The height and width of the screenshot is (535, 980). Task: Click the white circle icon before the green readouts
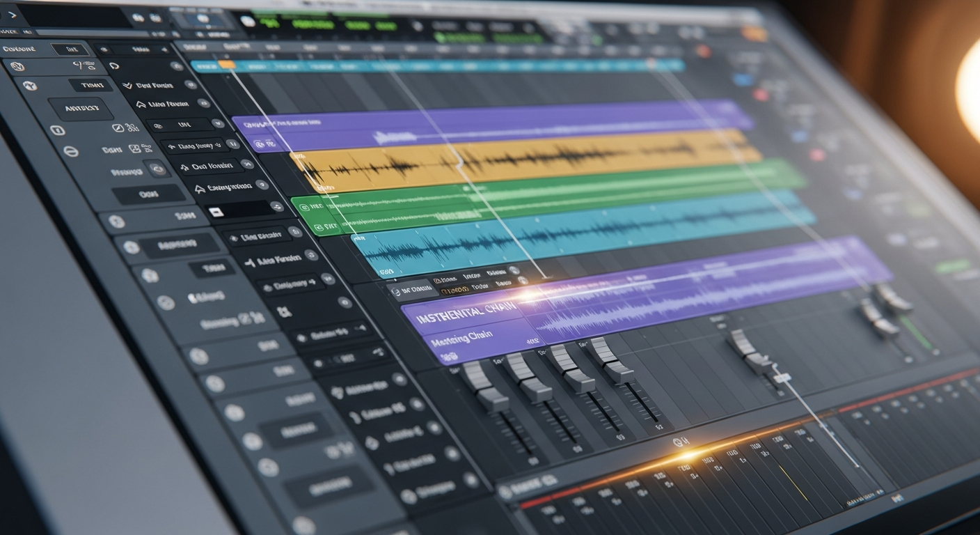(248, 21)
